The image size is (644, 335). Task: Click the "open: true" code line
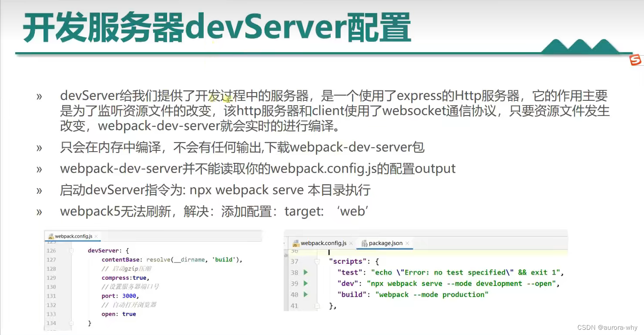pyautogui.click(x=119, y=314)
